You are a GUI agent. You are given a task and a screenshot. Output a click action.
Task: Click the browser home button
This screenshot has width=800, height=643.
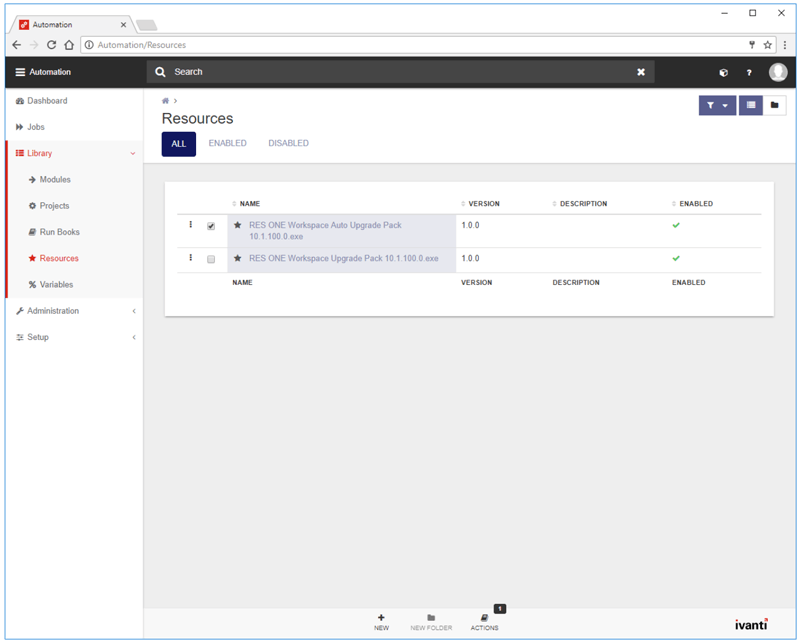[69, 45]
